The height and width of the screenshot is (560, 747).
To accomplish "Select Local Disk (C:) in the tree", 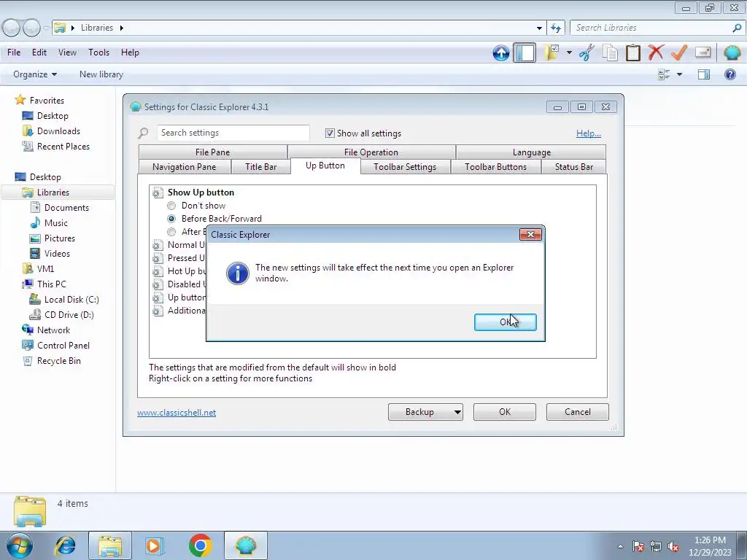I will [71, 300].
